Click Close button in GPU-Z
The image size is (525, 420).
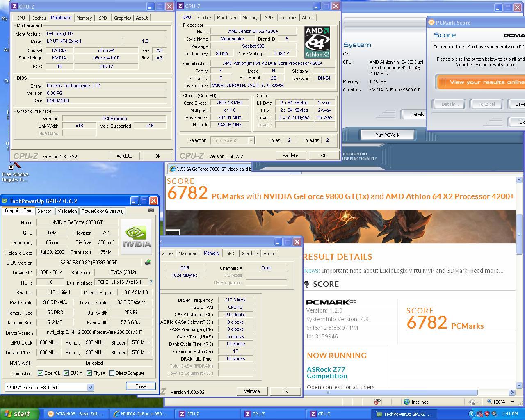click(141, 386)
